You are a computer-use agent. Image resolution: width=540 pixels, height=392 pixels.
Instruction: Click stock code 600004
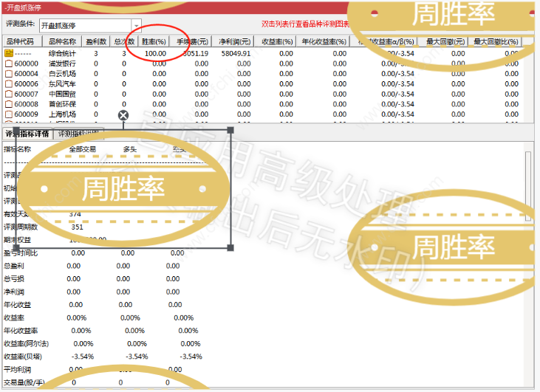click(26, 74)
